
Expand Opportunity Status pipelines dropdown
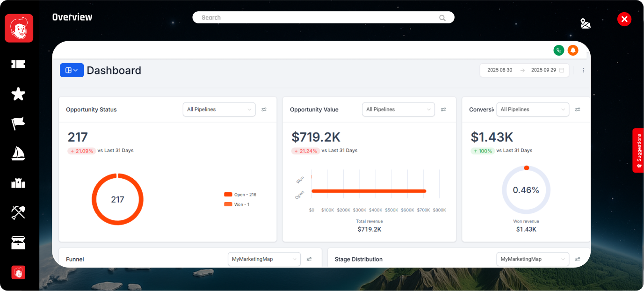click(x=219, y=109)
